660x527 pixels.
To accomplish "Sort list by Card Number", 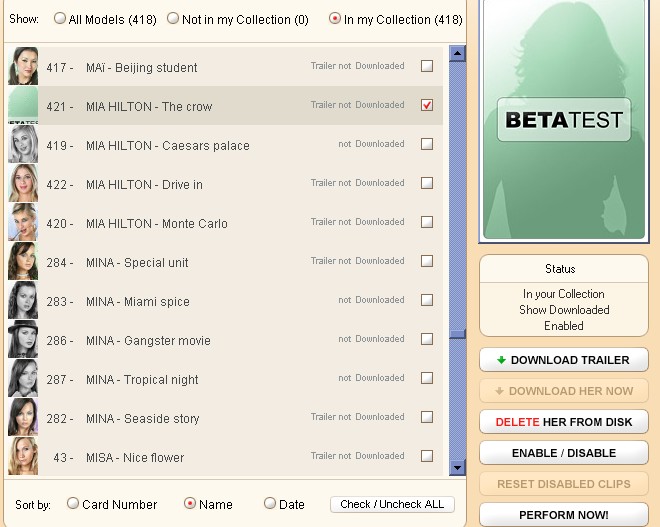I will [x=73, y=504].
